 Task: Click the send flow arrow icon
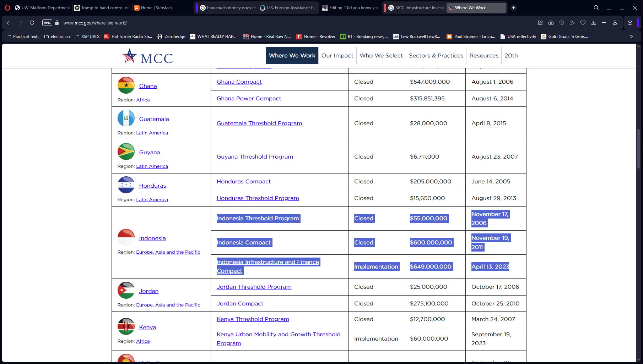[x=572, y=23]
